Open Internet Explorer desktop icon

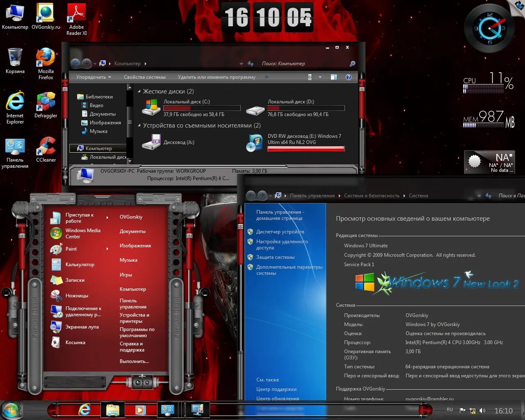[15, 108]
